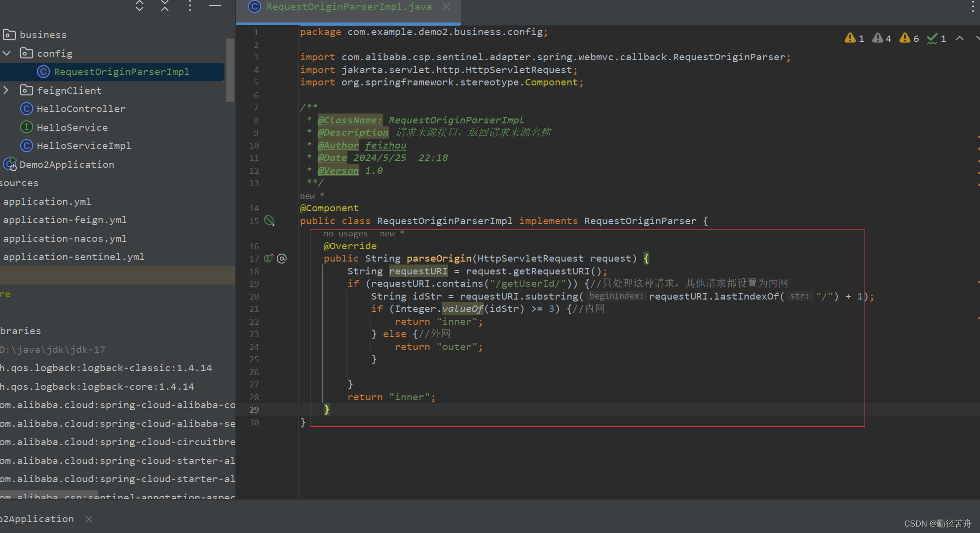This screenshot has width=980, height=533.
Task: Expand the feignClient folder
Action: click(x=6, y=90)
